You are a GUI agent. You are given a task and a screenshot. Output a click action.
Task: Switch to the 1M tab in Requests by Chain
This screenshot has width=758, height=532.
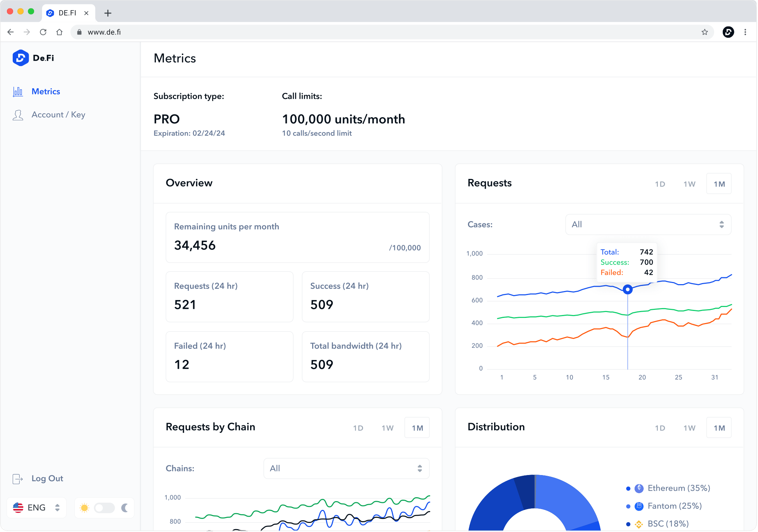pos(417,428)
